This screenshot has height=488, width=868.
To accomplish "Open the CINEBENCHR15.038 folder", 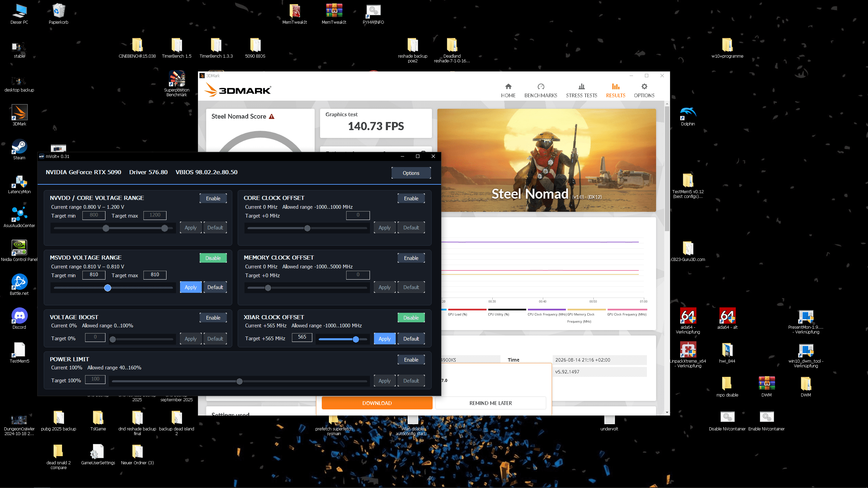I will 137,48.
